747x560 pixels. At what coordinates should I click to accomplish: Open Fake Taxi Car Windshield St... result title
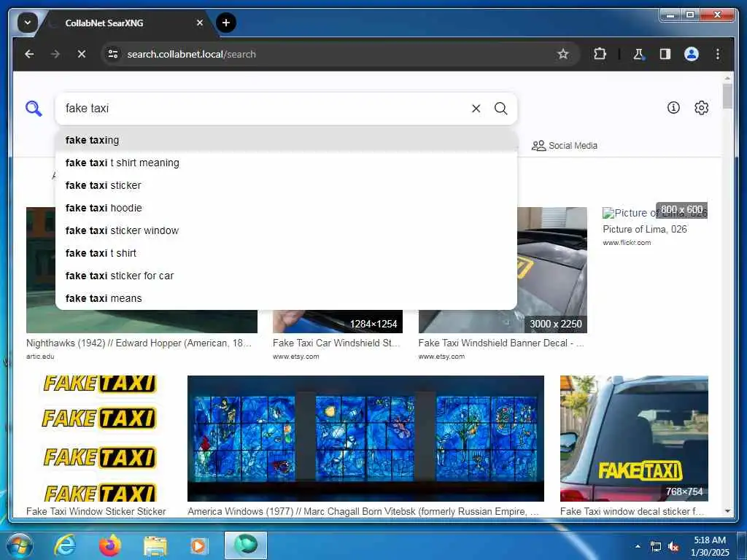337,343
